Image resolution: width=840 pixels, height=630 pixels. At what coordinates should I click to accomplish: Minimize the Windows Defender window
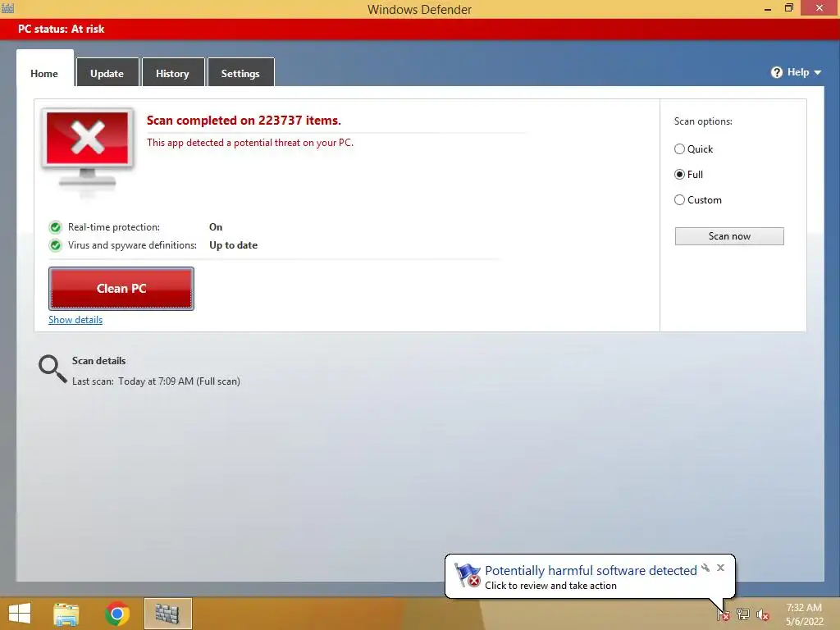point(768,8)
